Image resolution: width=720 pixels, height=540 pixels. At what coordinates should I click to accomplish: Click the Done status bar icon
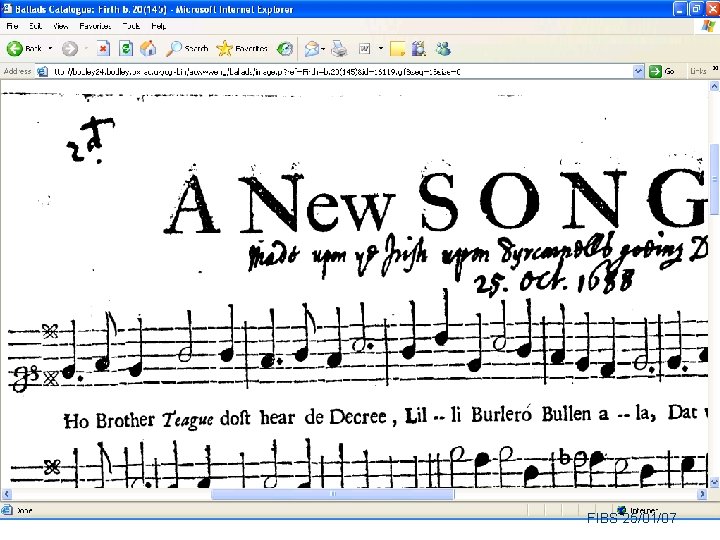(6, 510)
